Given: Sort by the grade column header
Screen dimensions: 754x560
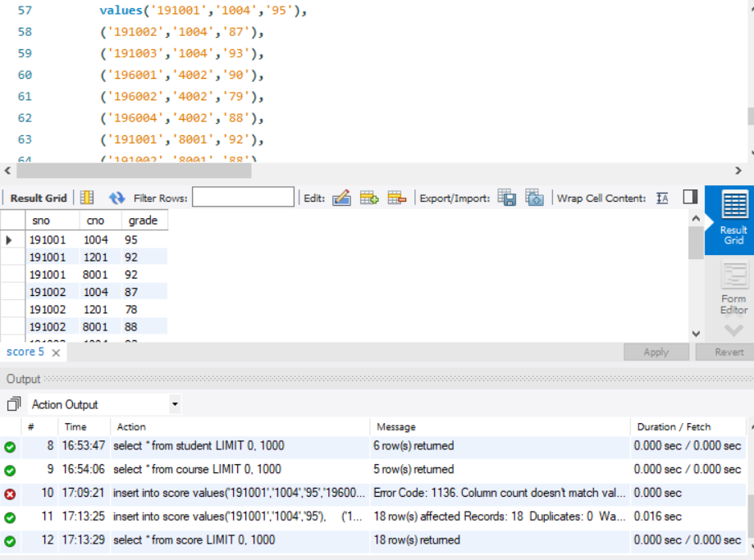Looking at the screenshot, I should [x=144, y=221].
